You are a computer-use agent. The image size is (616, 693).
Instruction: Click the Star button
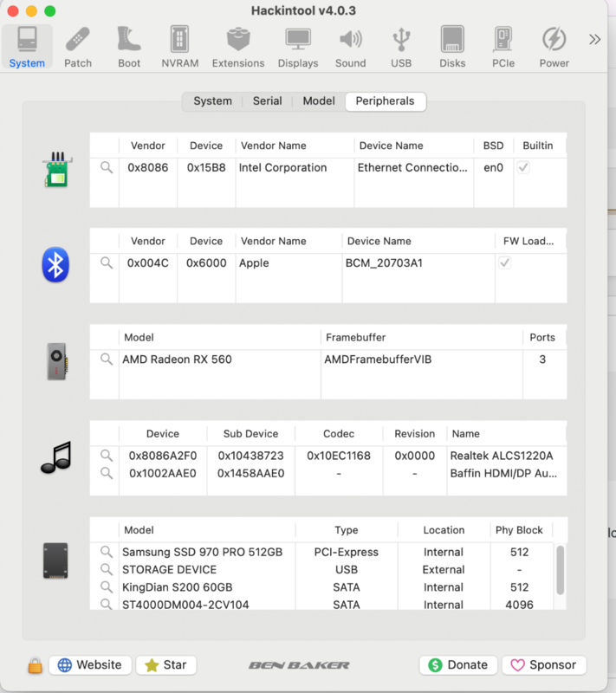pyautogui.click(x=166, y=664)
